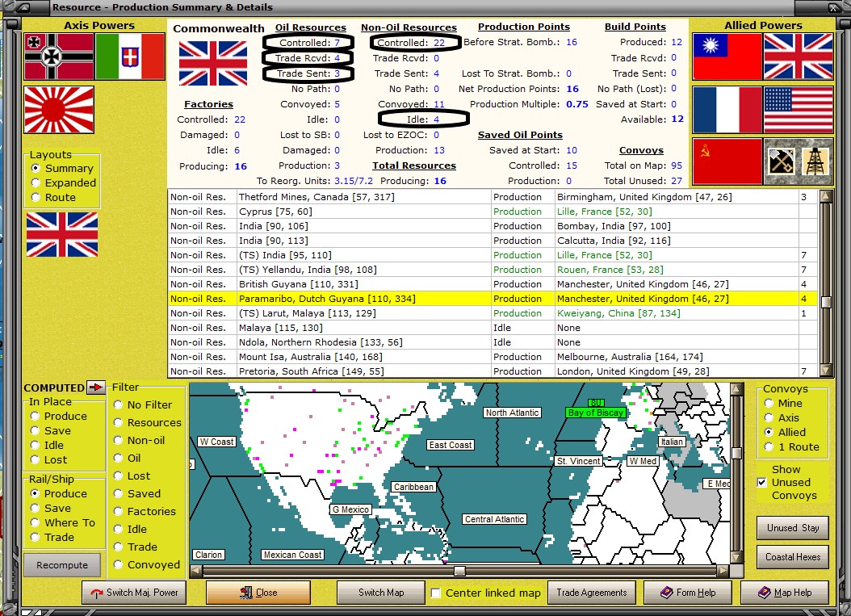Click Switch Maj. Power button
This screenshot has height=616, width=851.
pyautogui.click(x=134, y=593)
